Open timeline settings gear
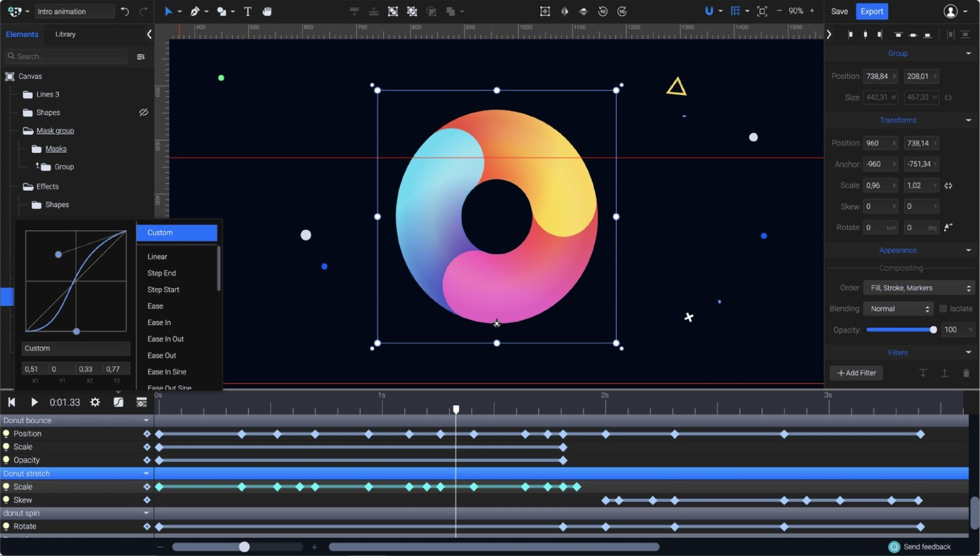980x556 pixels. 95,402
